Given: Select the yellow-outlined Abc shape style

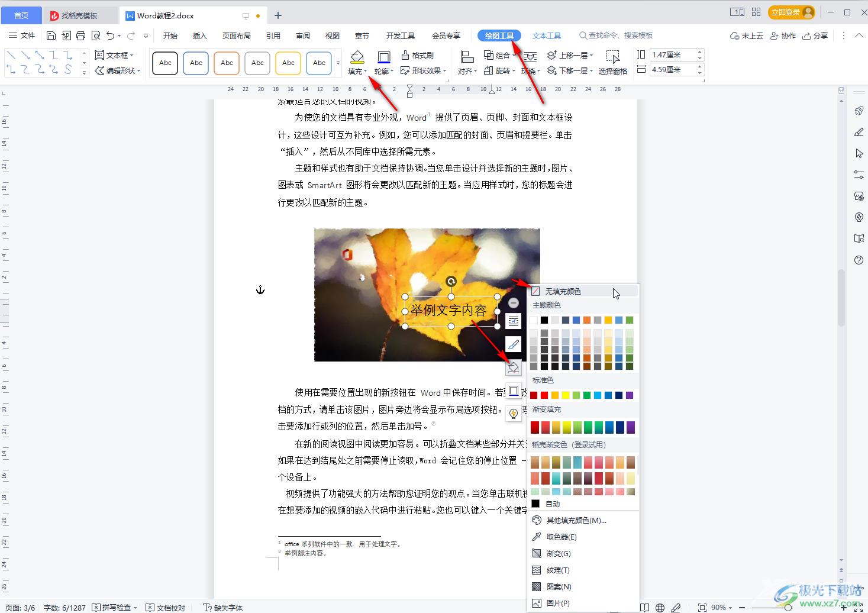Looking at the screenshot, I should pos(288,63).
